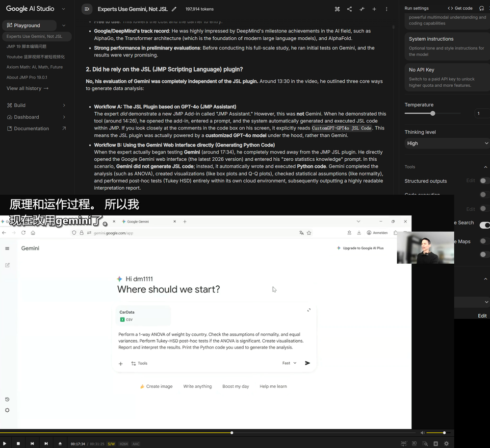Share the prompt via share icon
Viewport: 490px width, 448px height.
click(349, 9)
